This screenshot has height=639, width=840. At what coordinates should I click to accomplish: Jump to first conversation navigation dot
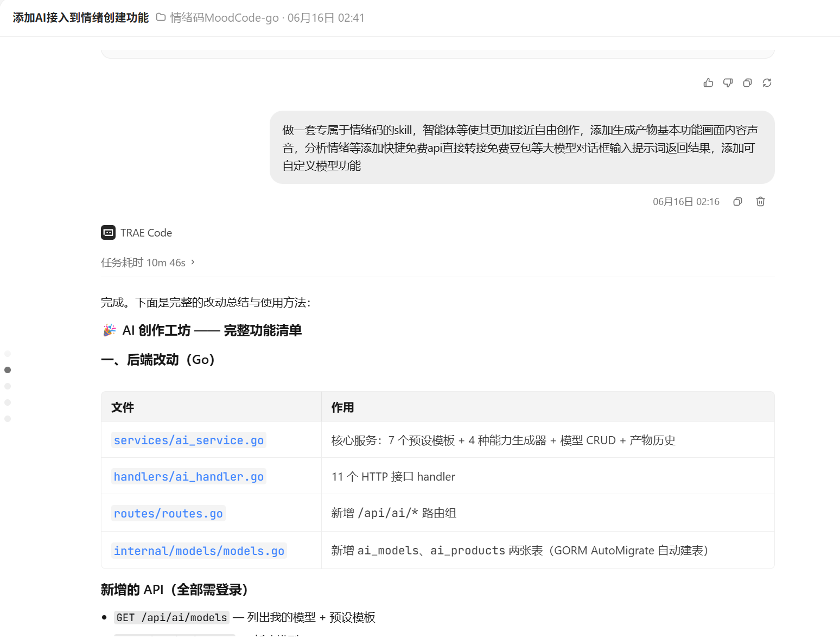(8, 354)
